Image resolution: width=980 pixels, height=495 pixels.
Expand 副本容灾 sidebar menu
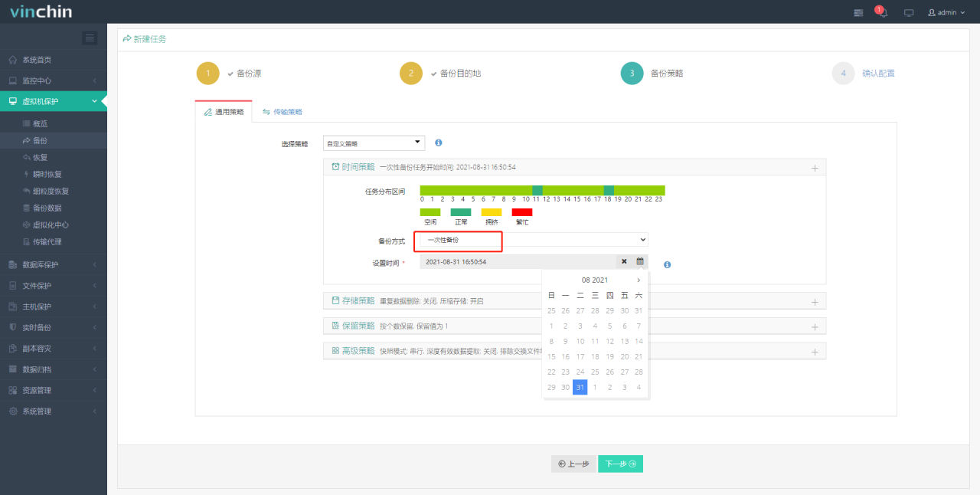tap(54, 348)
